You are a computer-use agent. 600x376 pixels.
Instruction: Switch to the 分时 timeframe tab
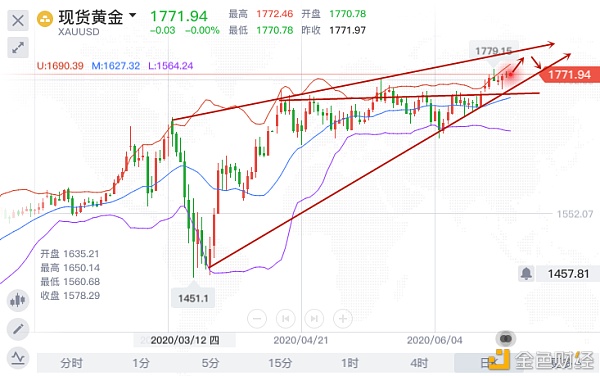click(x=72, y=363)
